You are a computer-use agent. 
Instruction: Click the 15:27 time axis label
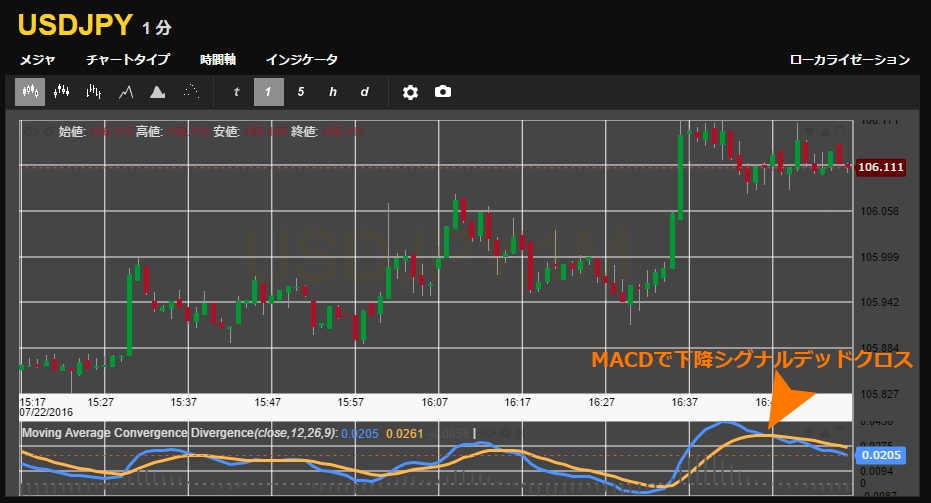[x=100, y=402]
